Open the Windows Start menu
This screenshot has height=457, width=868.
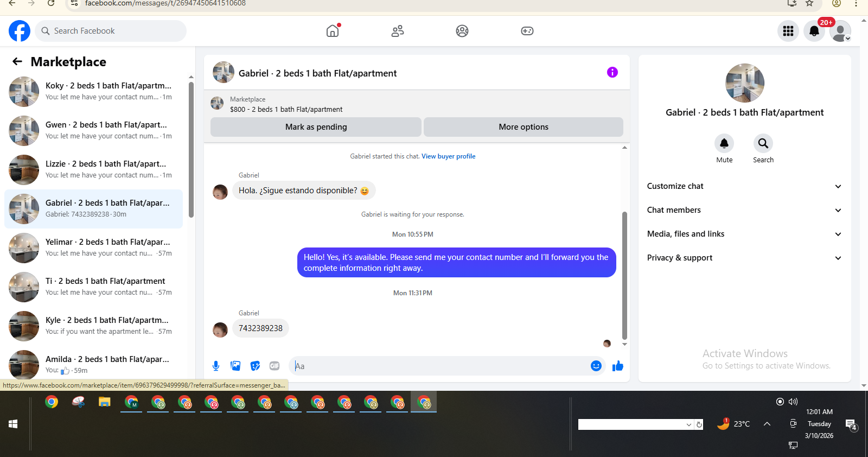coord(13,424)
